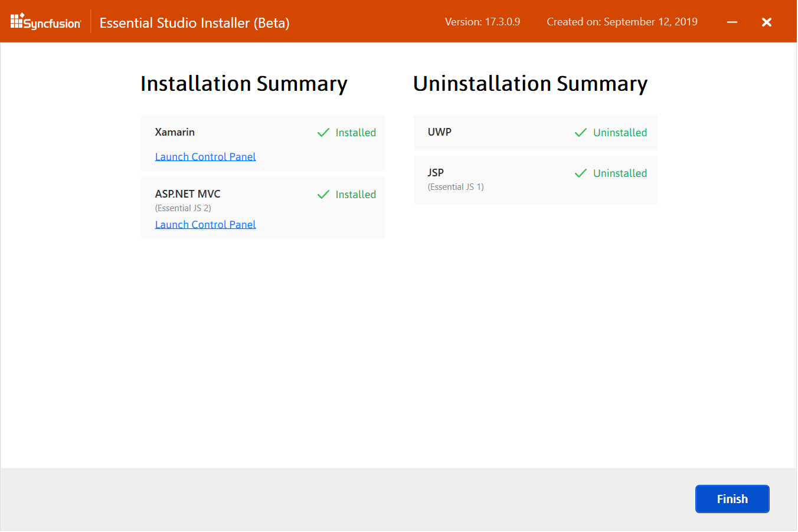Click the JSP platform label
This screenshot has height=532, width=798.
pyautogui.click(x=436, y=173)
